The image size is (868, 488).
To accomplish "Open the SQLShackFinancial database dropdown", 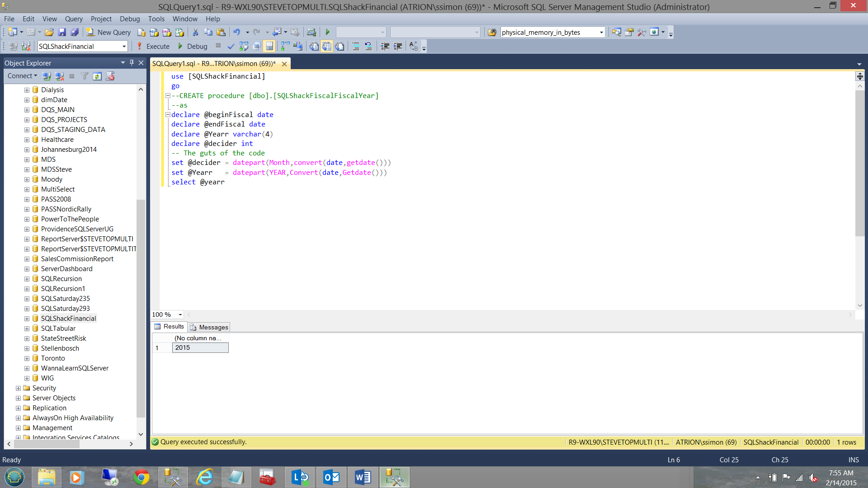I will click(124, 46).
